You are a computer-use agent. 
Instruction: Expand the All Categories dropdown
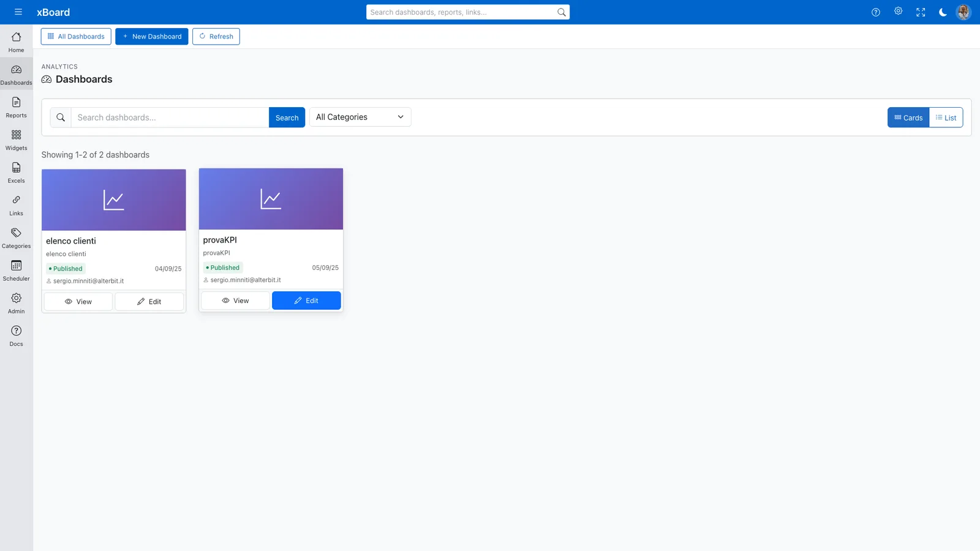(360, 117)
